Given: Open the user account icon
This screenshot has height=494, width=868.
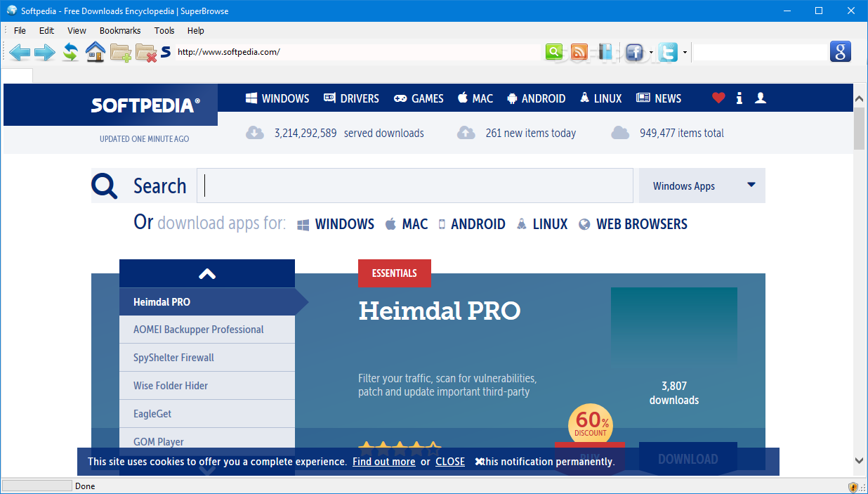Looking at the screenshot, I should pyautogui.click(x=760, y=98).
